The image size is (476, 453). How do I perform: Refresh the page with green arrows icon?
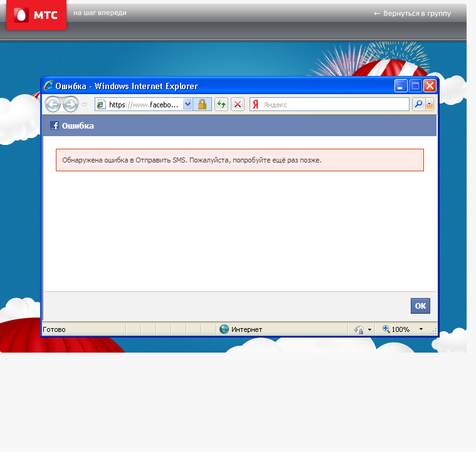click(x=221, y=105)
